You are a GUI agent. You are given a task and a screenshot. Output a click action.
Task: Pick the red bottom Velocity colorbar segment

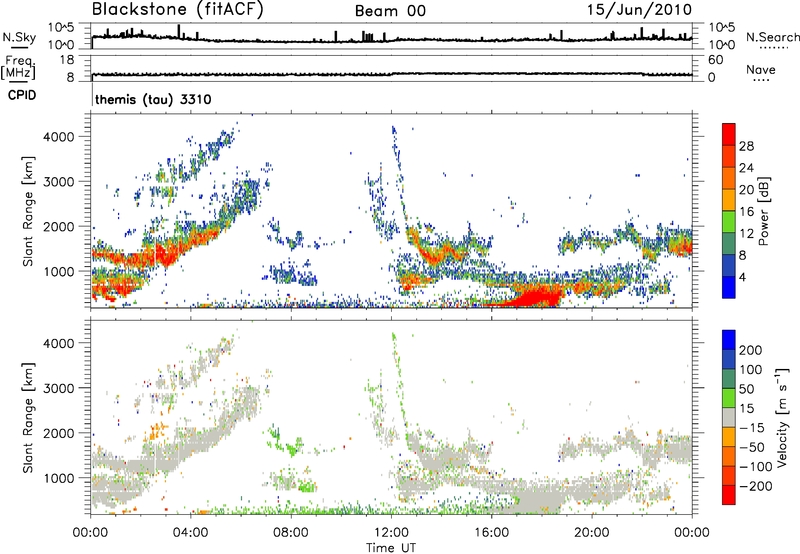729,495
